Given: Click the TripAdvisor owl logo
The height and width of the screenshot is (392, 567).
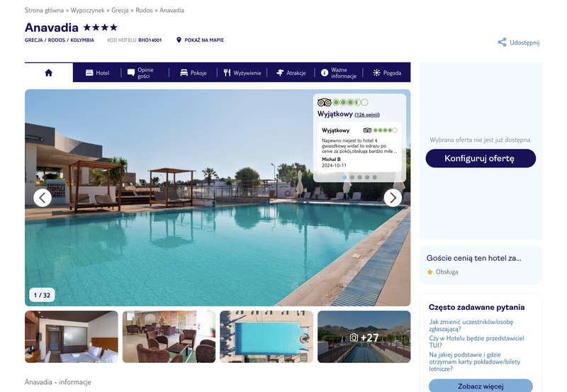Looking at the screenshot, I should [325, 102].
